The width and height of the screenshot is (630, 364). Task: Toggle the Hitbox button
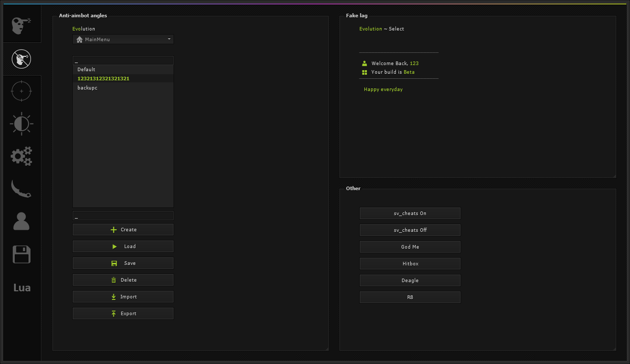coord(410,264)
